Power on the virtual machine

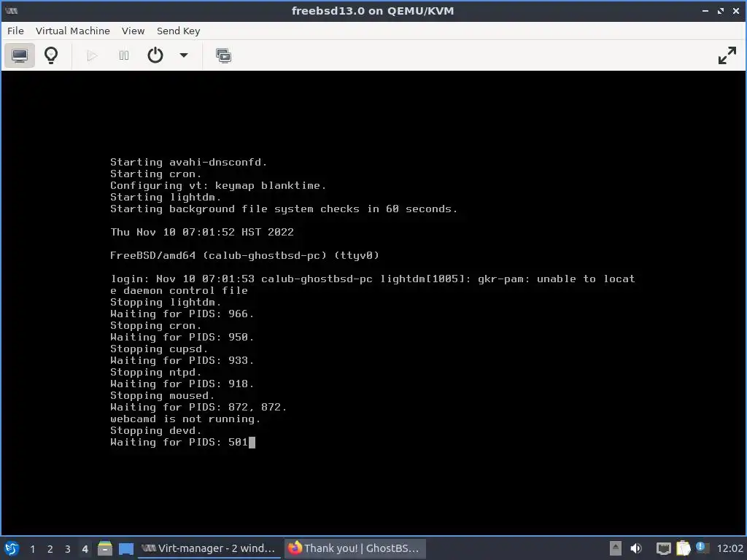click(92, 55)
